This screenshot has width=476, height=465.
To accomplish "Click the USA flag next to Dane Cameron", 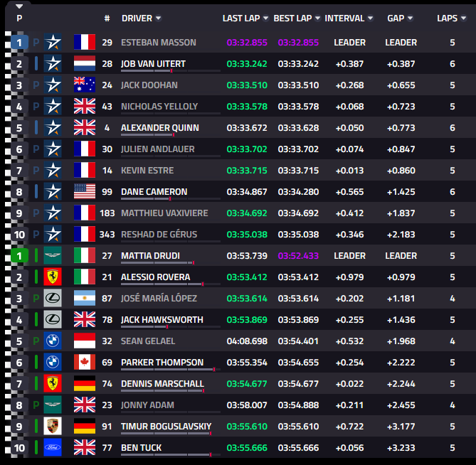I will pos(85,191).
